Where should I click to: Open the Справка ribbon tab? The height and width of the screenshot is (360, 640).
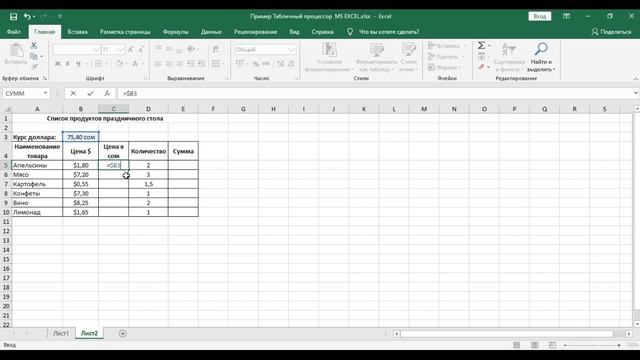[322, 32]
